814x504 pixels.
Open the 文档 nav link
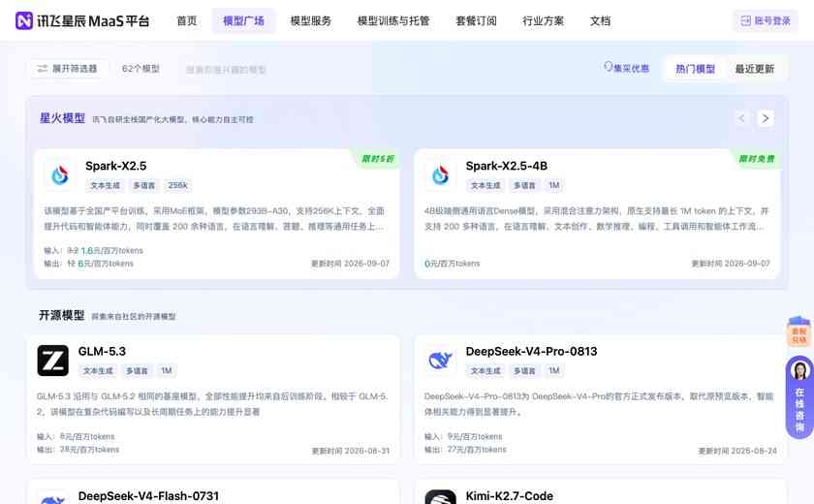point(600,20)
